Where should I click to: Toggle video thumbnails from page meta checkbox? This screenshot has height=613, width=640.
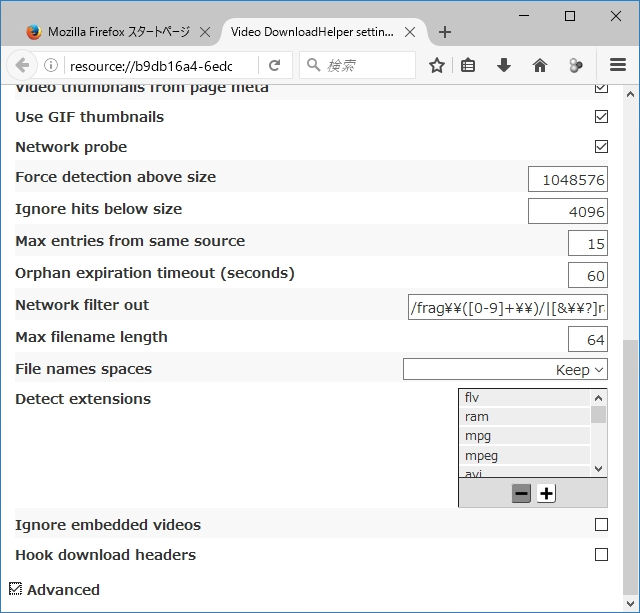pos(601,89)
